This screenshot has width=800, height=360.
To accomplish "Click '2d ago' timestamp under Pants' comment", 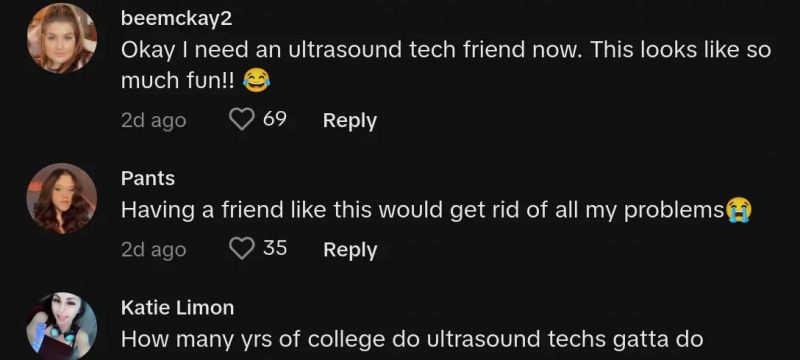I will pyautogui.click(x=154, y=250).
